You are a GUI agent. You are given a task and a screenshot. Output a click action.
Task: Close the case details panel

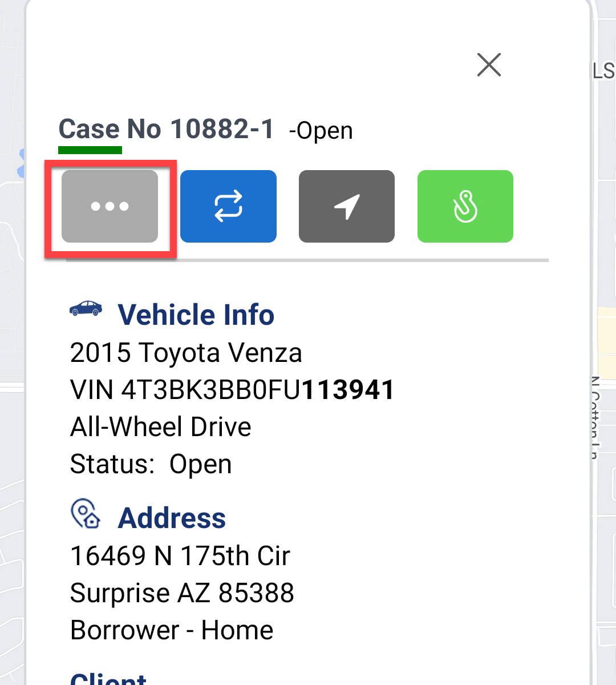pyautogui.click(x=489, y=65)
